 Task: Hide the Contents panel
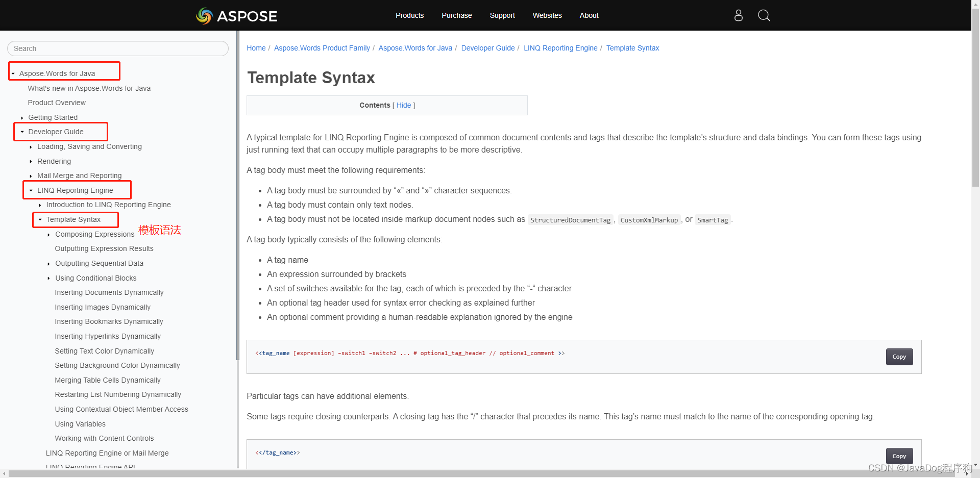point(403,105)
